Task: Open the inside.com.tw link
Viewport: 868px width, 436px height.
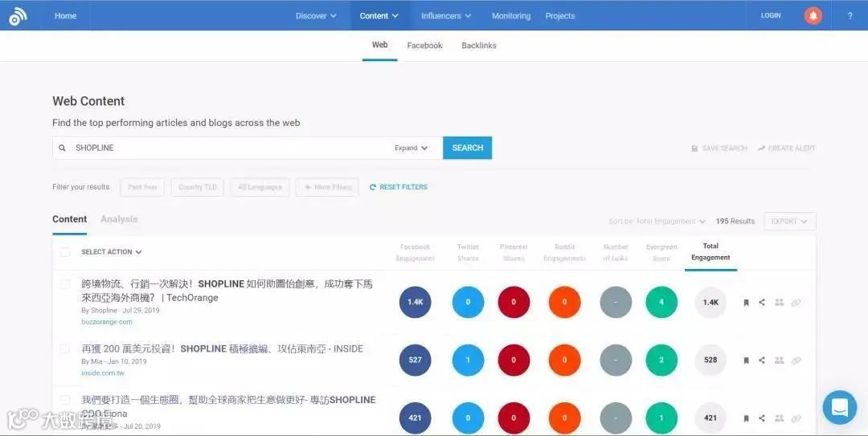Action: (103, 373)
